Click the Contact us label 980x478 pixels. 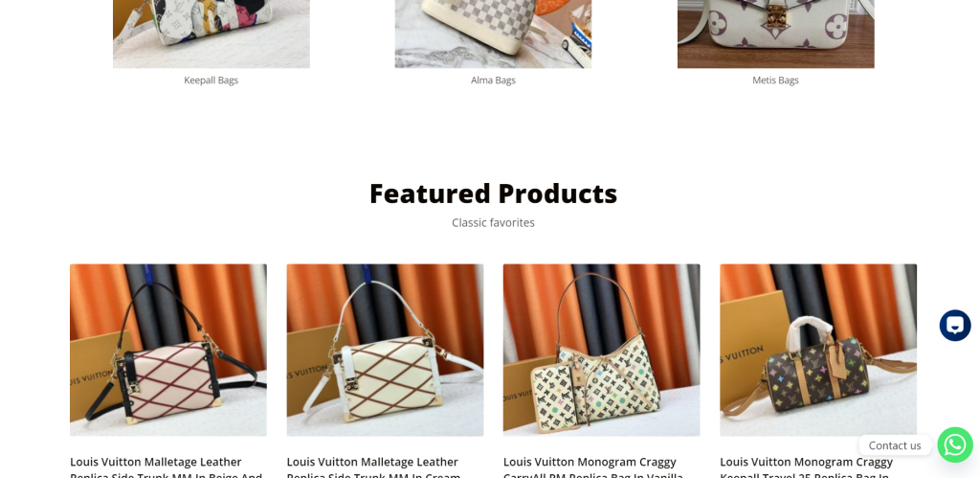click(895, 445)
